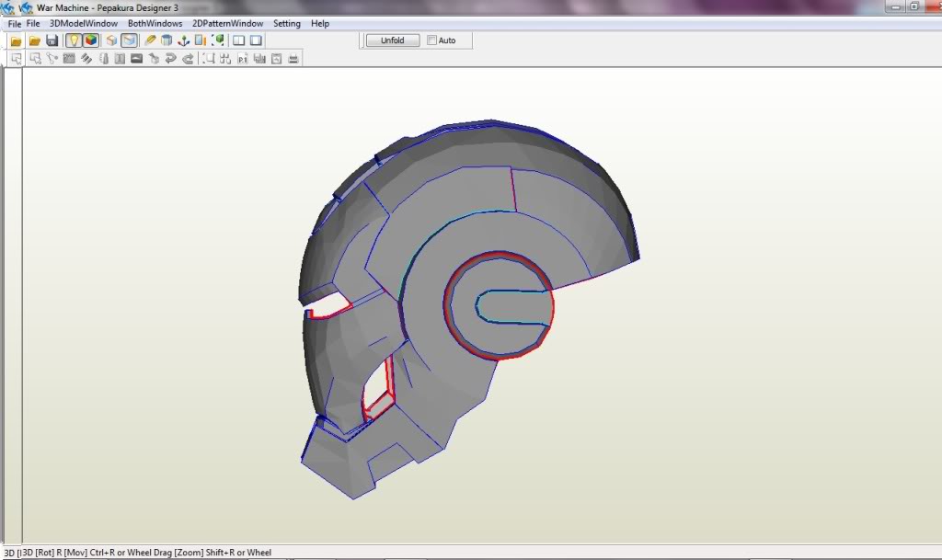
Task: Toggle the light bulb lighting icon
Action: point(74,40)
